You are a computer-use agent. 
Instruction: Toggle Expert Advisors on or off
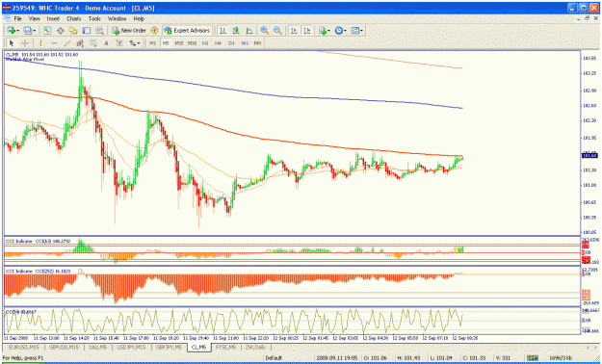pos(187,31)
